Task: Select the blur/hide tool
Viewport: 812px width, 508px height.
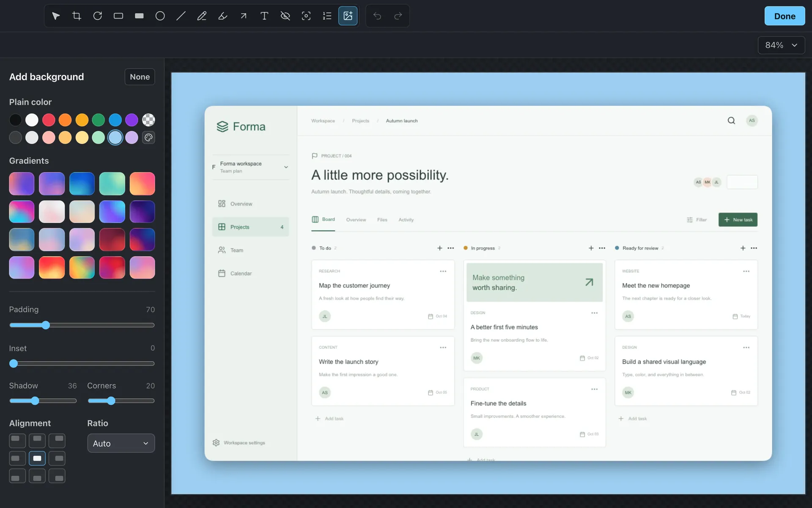Action: point(285,16)
